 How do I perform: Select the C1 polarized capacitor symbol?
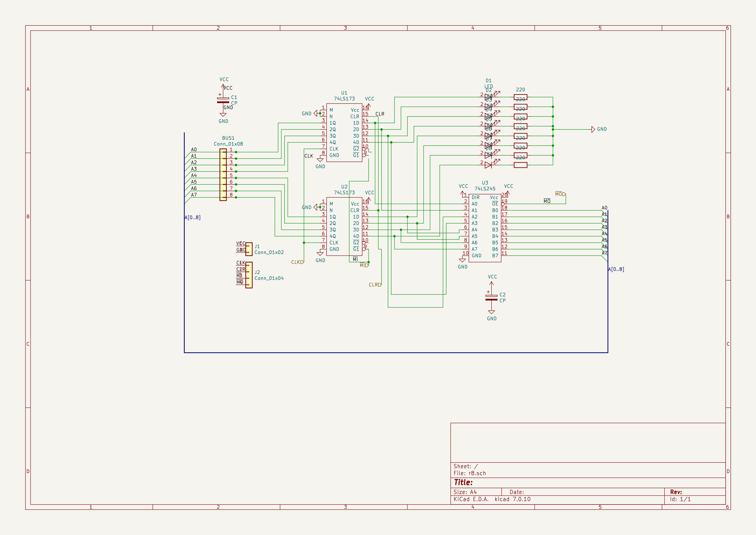tap(223, 100)
